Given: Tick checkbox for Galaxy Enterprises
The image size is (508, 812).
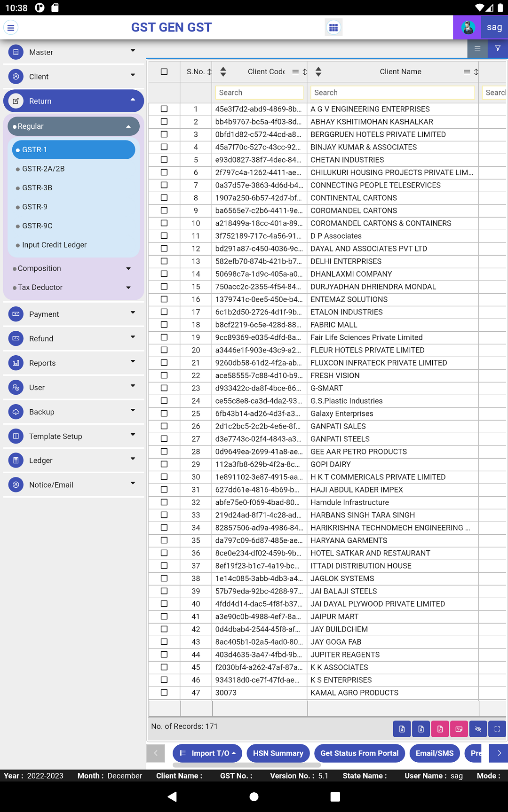Looking at the screenshot, I should point(164,414).
